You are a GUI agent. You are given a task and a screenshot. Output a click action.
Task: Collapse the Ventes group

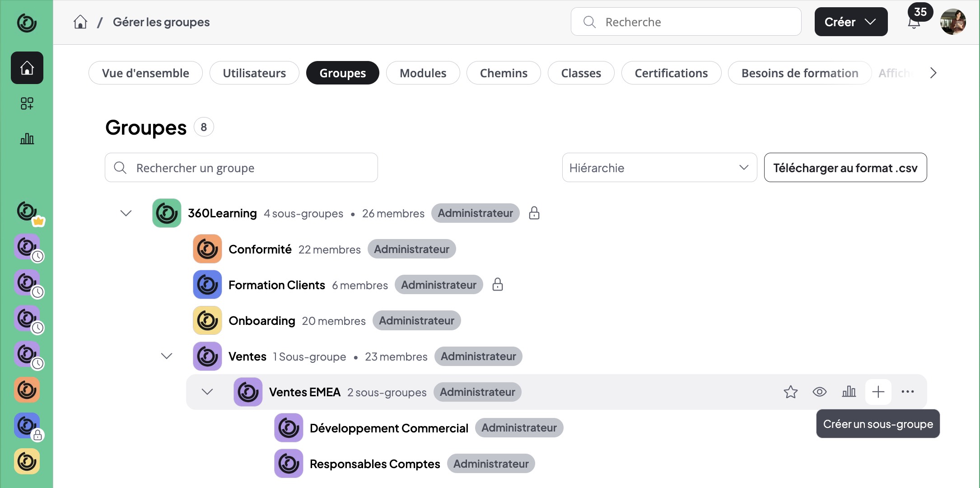[x=167, y=356]
